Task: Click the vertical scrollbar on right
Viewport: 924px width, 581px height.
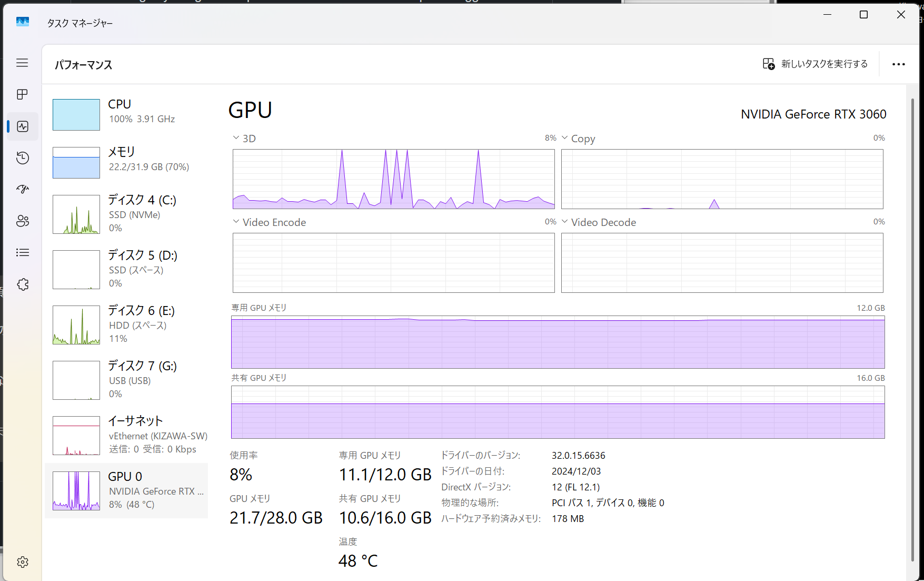Action: coord(912,329)
